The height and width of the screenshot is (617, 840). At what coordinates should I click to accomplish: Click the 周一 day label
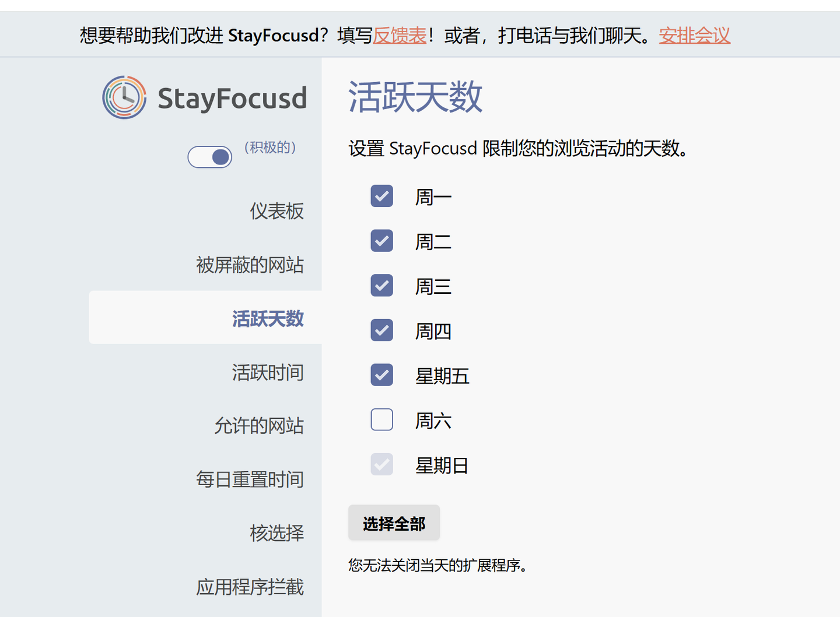[433, 197]
